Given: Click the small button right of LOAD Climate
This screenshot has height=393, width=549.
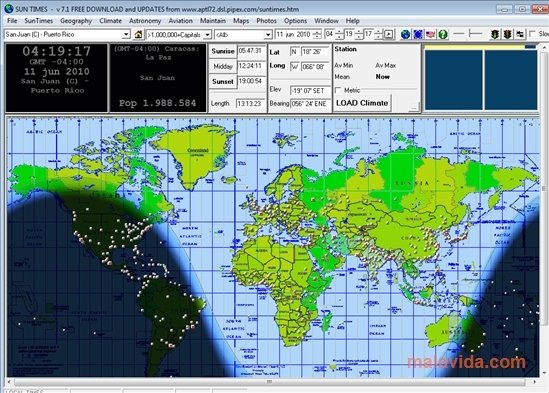Looking at the screenshot, I should pyautogui.click(x=414, y=107).
